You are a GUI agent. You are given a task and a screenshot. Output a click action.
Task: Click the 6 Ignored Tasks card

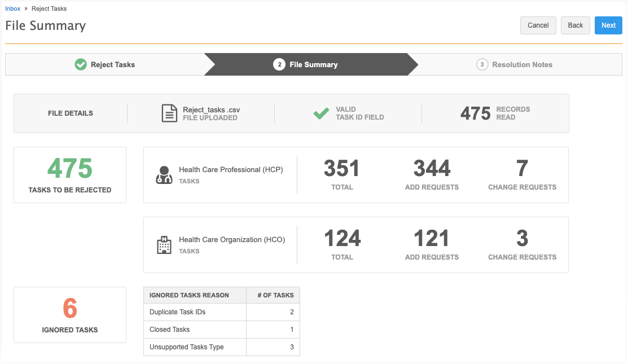70,314
